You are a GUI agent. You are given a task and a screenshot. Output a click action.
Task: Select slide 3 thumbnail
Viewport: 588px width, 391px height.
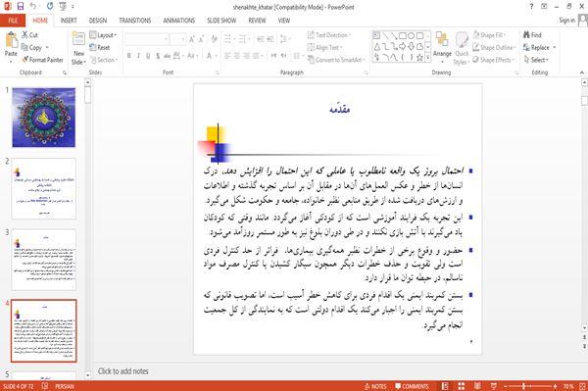pos(44,260)
